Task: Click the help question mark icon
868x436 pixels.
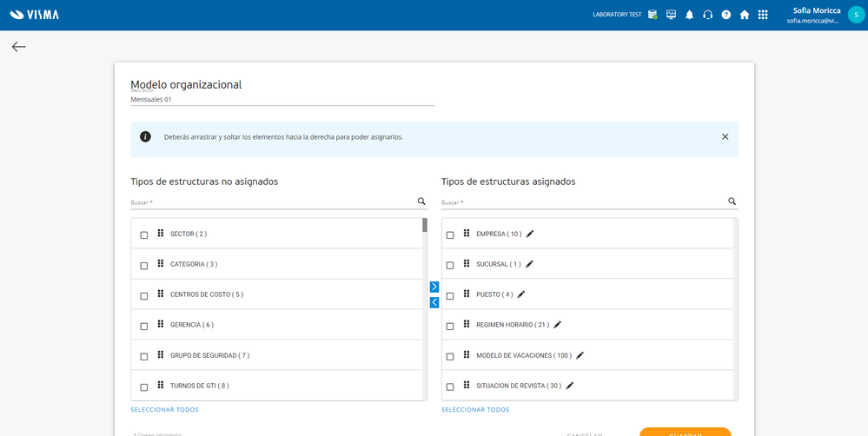Action: (726, 15)
